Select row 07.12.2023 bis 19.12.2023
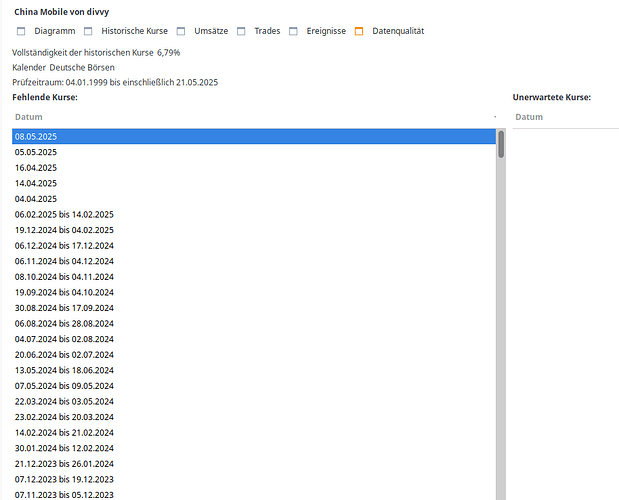 point(254,479)
